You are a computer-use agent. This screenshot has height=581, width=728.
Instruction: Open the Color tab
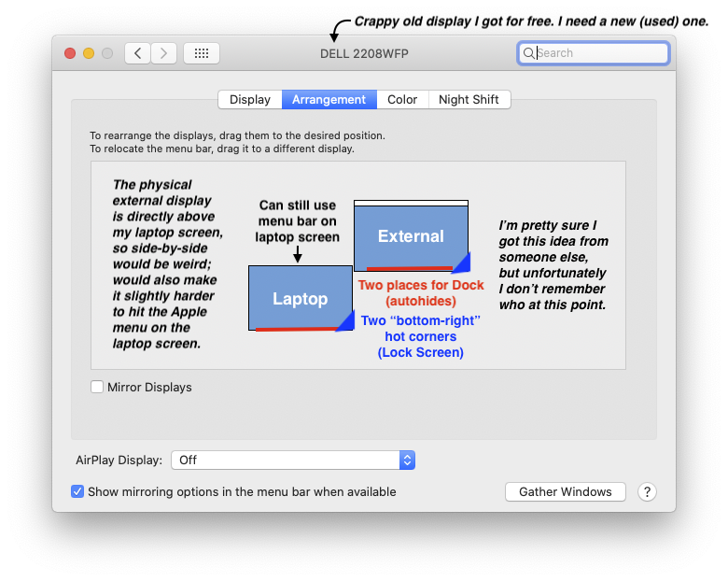point(402,99)
